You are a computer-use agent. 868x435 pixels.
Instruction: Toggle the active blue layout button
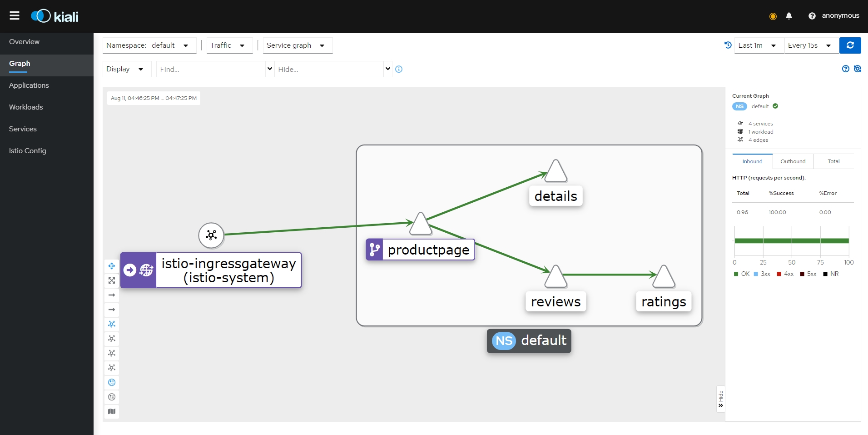pos(112,324)
